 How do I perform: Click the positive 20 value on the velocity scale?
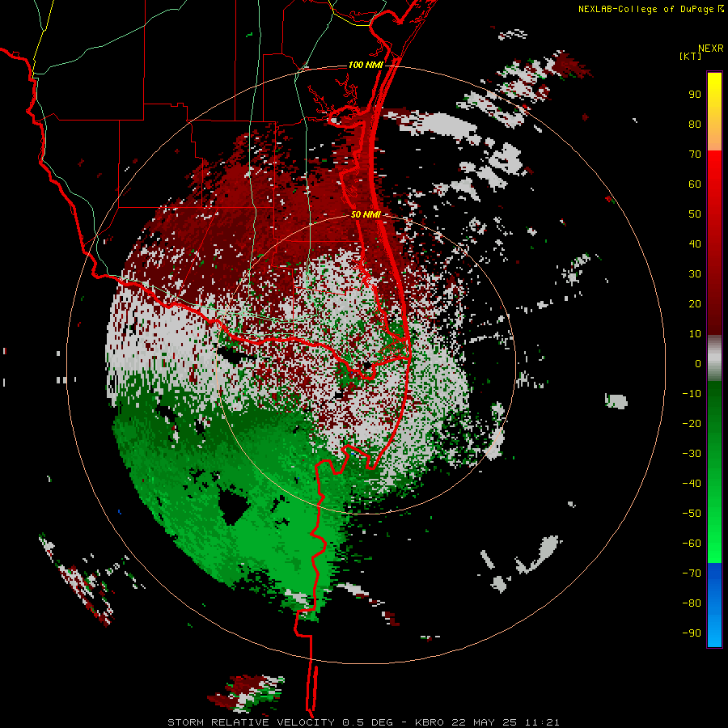695,304
